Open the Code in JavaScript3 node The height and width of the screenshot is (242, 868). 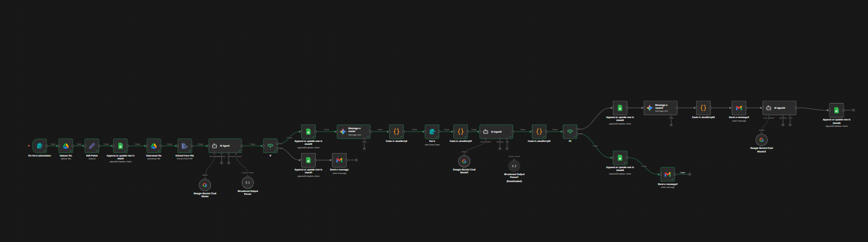tap(703, 108)
